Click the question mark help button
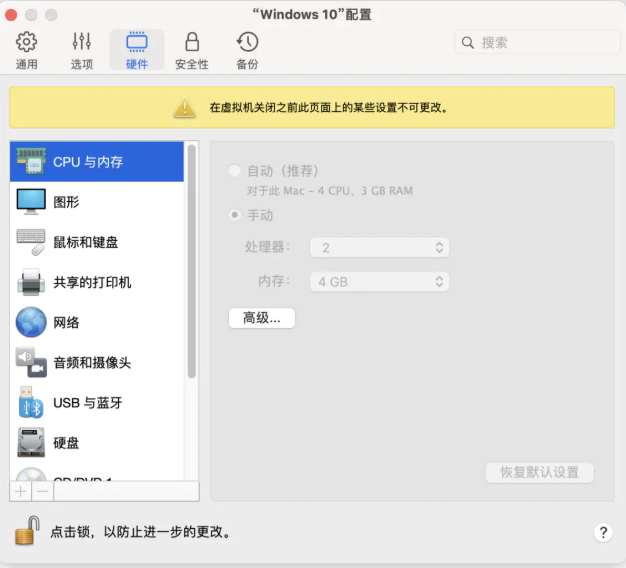 [x=603, y=533]
